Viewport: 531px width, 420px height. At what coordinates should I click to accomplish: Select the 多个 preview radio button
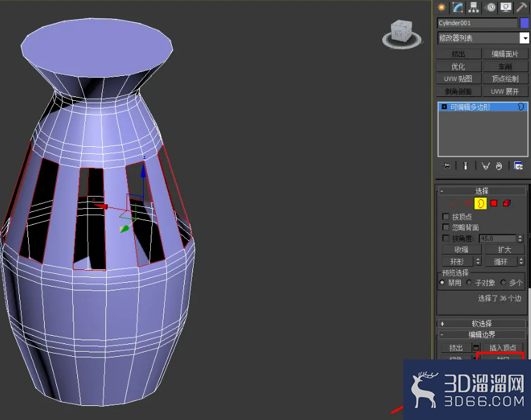(x=504, y=282)
